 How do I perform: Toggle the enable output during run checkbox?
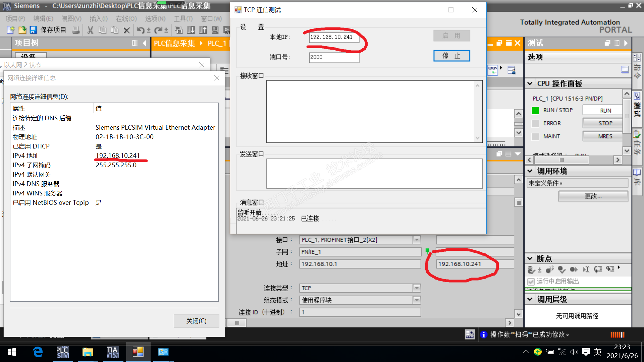point(531,282)
